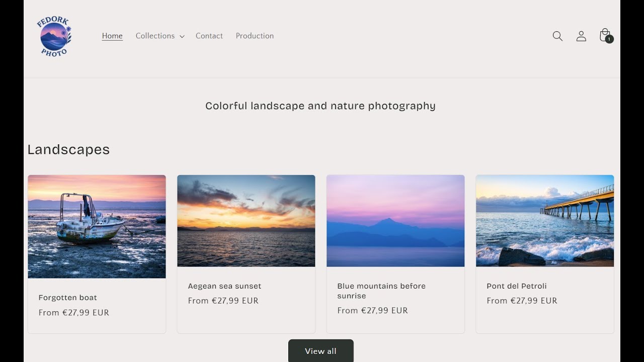Open the Contact page
The height and width of the screenshot is (362, 644).
(x=209, y=36)
